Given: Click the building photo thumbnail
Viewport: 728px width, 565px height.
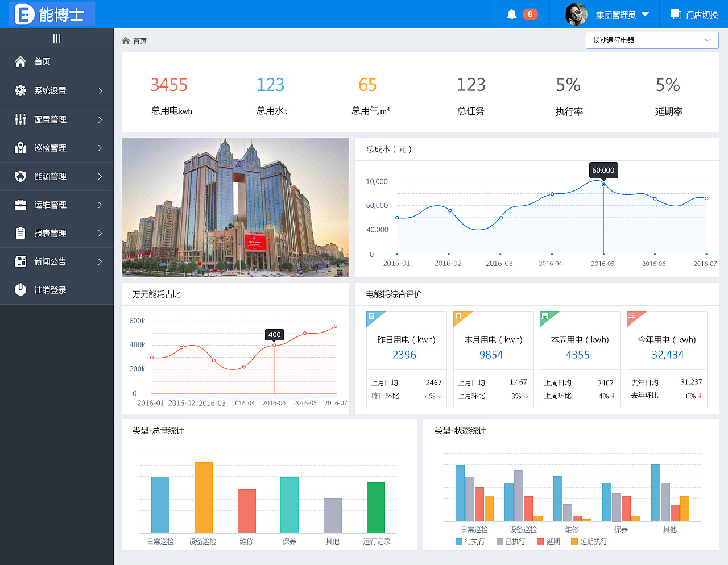Looking at the screenshot, I should [x=235, y=207].
